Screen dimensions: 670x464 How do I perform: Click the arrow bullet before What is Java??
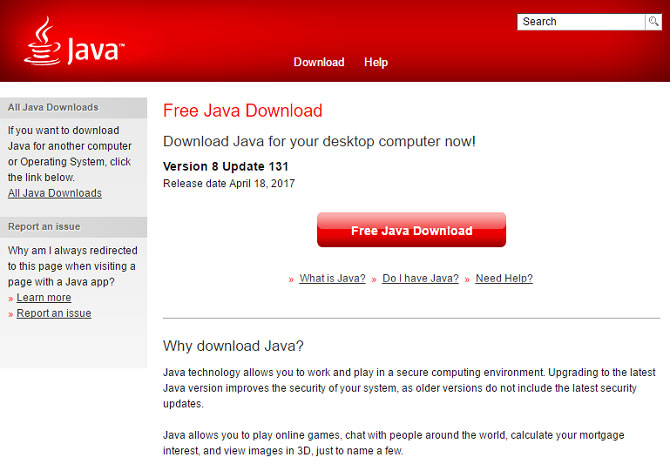tap(291, 280)
